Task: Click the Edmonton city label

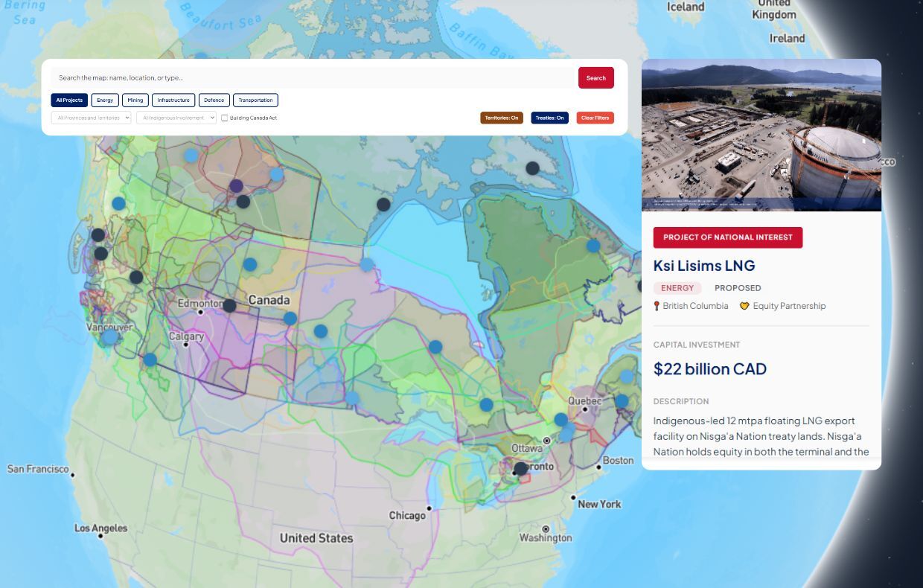Action: [200, 304]
